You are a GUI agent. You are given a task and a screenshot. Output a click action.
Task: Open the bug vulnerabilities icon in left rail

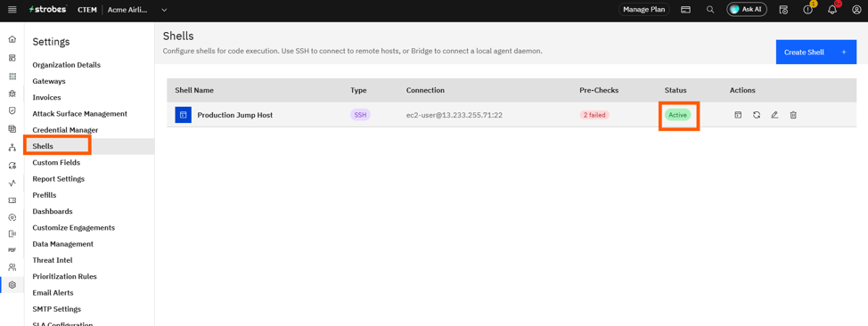tap(12, 94)
